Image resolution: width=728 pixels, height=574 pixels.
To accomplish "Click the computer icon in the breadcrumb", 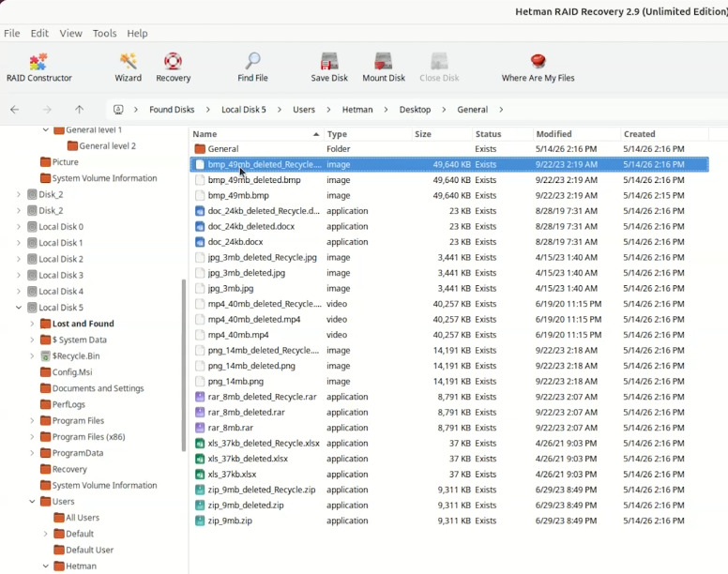I will click(x=118, y=110).
